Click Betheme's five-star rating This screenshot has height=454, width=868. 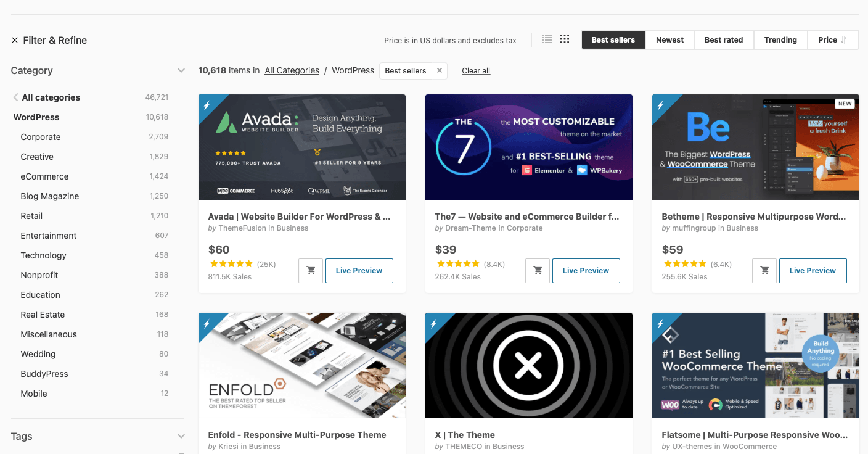click(x=685, y=264)
